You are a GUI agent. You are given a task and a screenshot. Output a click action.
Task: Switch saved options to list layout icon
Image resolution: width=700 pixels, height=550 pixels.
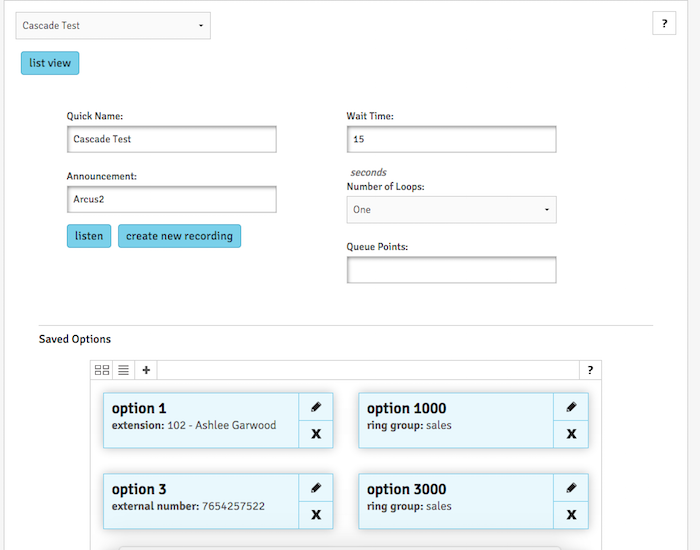(x=124, y=370)
